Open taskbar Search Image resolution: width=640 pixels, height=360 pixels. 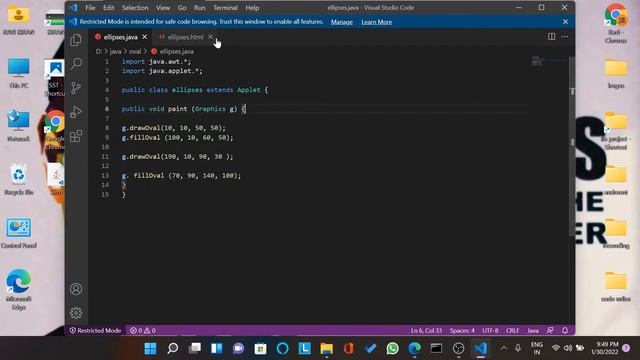(x=173, y=348)
